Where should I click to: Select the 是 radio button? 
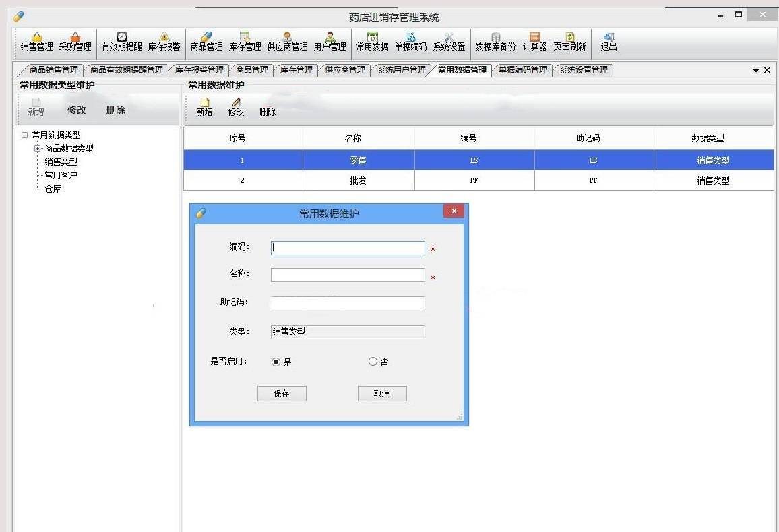pos(276,362)
